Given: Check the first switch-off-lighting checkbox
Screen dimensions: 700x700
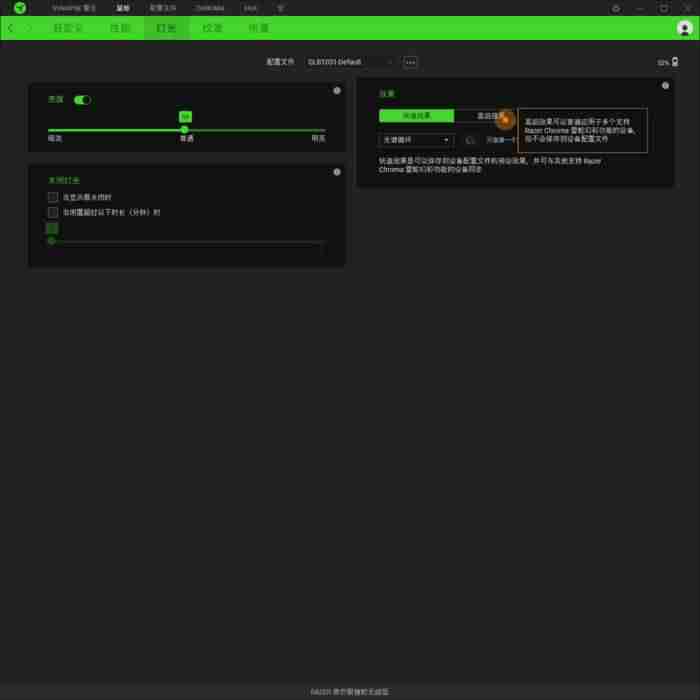Looking at the screenshot, I should [53, 197].
